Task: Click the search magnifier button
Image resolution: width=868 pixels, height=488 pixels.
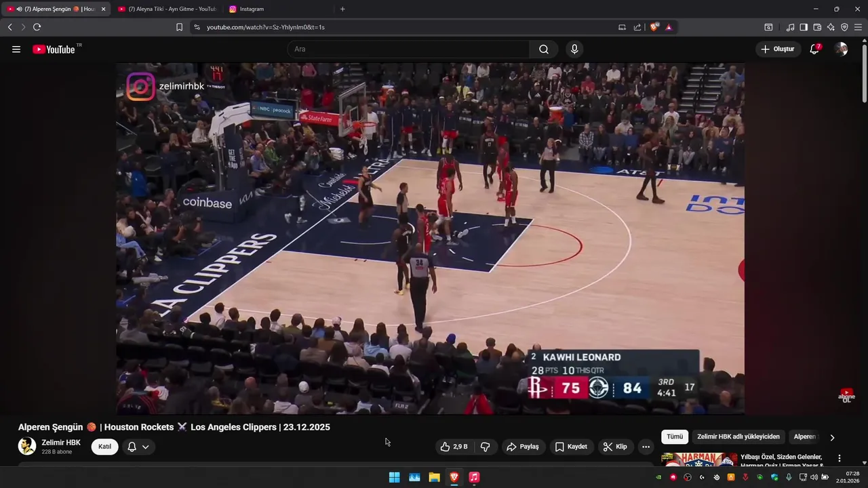Action: [x=544, y=49]
